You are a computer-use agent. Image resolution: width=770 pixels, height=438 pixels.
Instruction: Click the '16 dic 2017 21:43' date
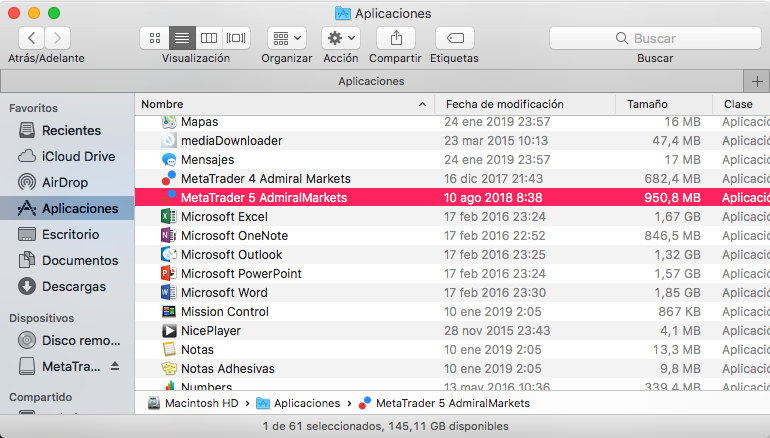[x=494, y=178]
